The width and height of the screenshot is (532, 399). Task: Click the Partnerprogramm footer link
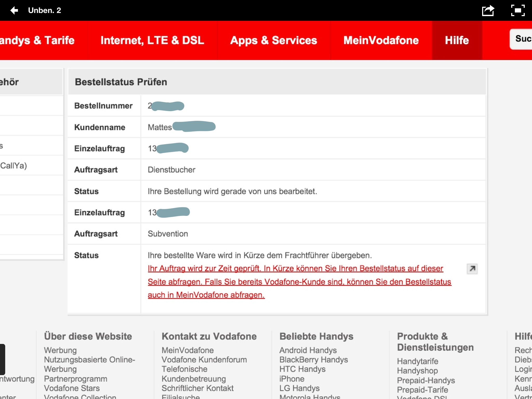pyautogui.click(x=75, y=379)
